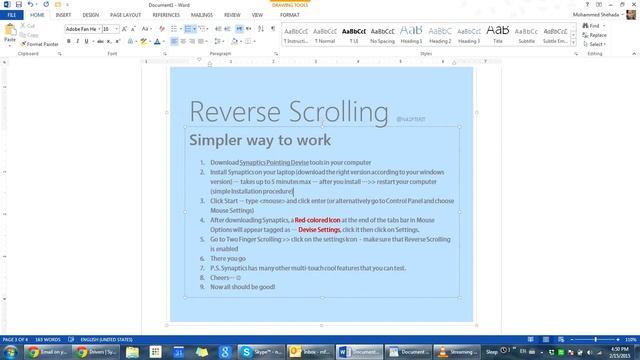
Task: Toggle italic formatting
Action: tap(78, 41)
